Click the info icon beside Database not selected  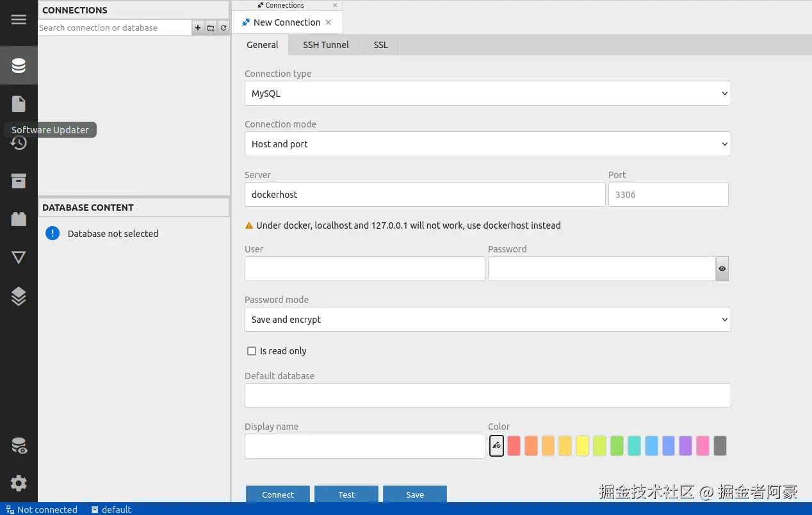[x=53, y=233]
